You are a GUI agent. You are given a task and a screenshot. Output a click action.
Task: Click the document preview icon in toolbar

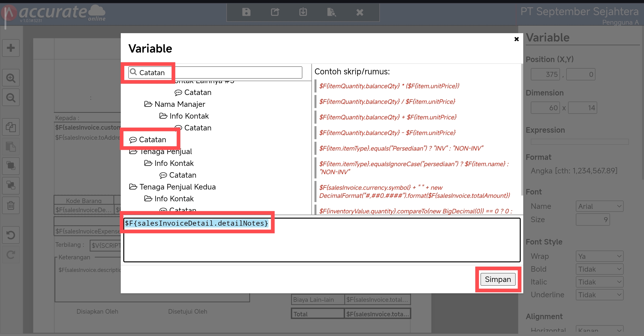coord(331,12)
